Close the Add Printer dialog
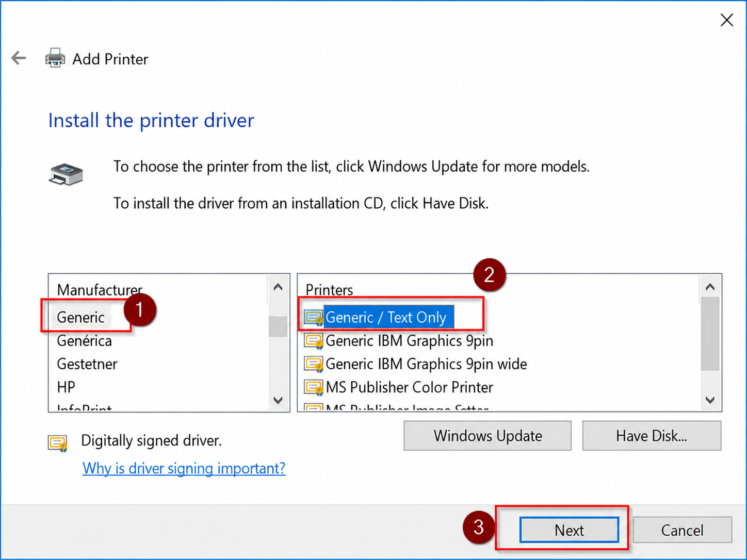 pyautogui.click(x=726, y=20)
